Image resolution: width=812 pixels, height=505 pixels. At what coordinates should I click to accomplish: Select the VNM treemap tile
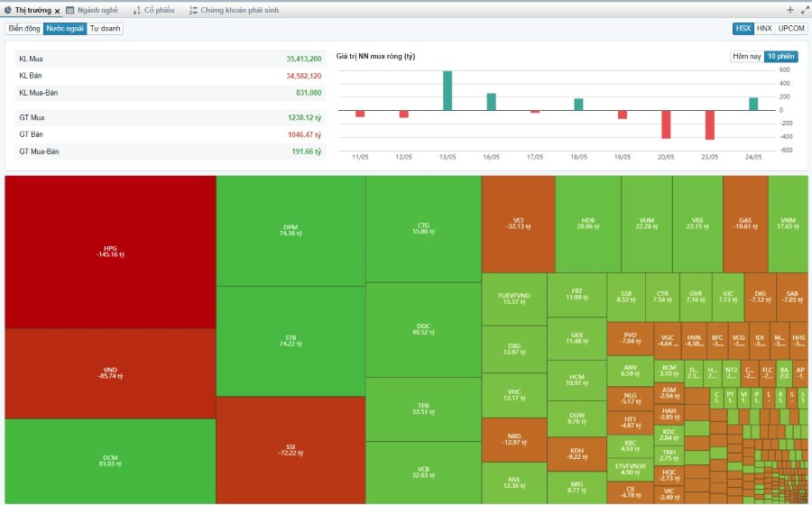click(788, 224)
